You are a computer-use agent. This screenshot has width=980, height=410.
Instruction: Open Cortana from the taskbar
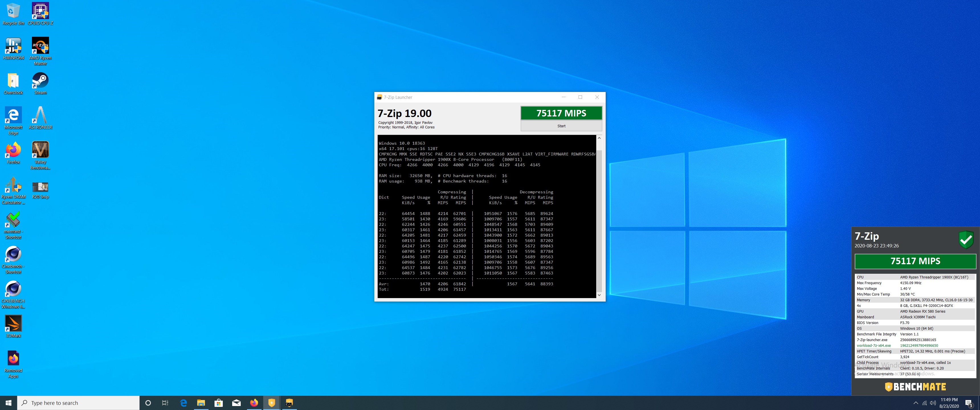pos(148,403)
